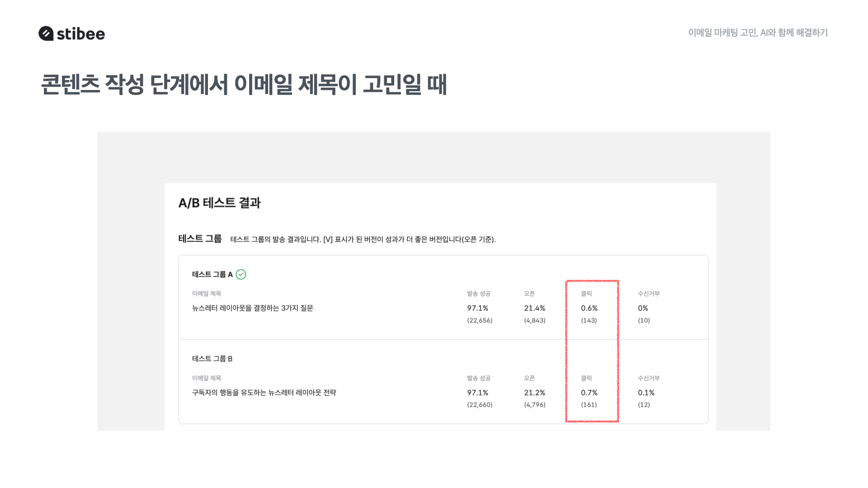Image resolution: width=868 pixels, height=488 pixels.
Task: Click group B 오픈 rate 21.2%
Action: 535,393
